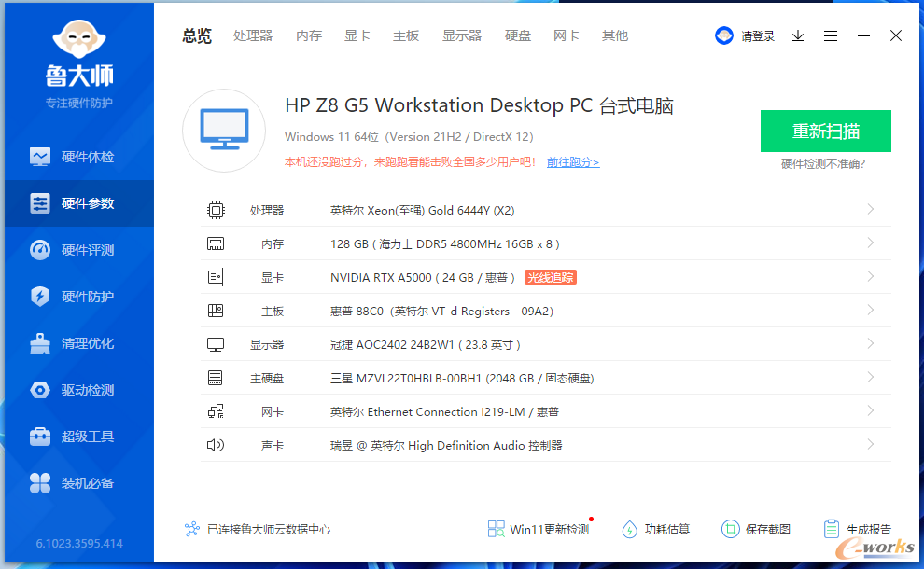Switch to the 网卡 tab
The image size is (924, 569).
pos(567,36)
